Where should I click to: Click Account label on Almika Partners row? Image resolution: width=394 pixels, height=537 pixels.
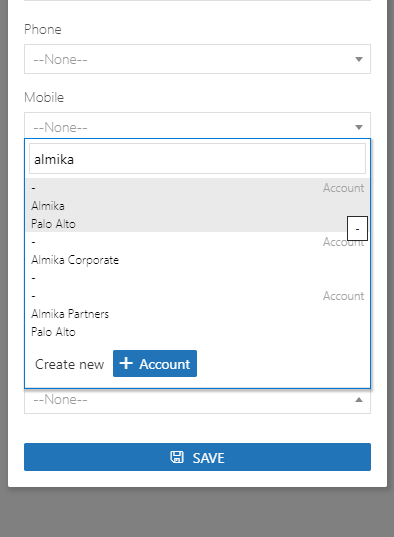click(x=343, y=296)
